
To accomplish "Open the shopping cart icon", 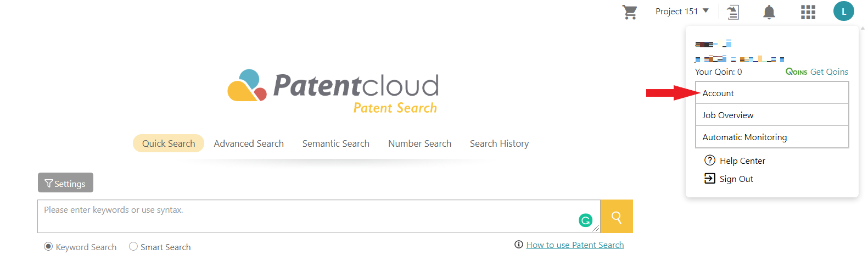I will click(x=630, y=12).
